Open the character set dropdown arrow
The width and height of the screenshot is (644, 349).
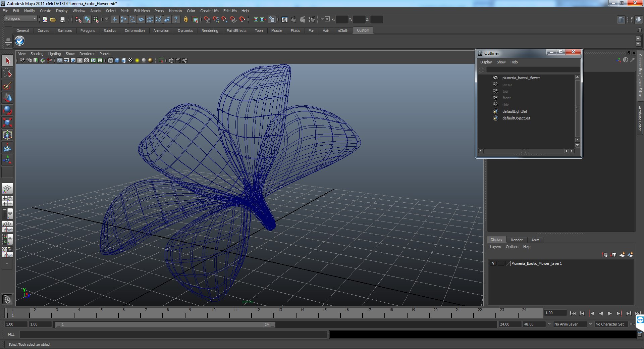tap(591, 324)
